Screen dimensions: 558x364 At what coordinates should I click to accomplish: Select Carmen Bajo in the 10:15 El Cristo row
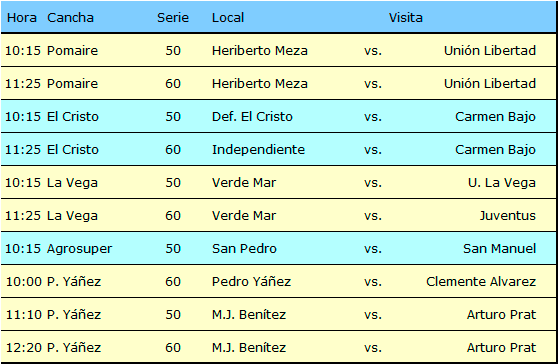click(495, 117)
